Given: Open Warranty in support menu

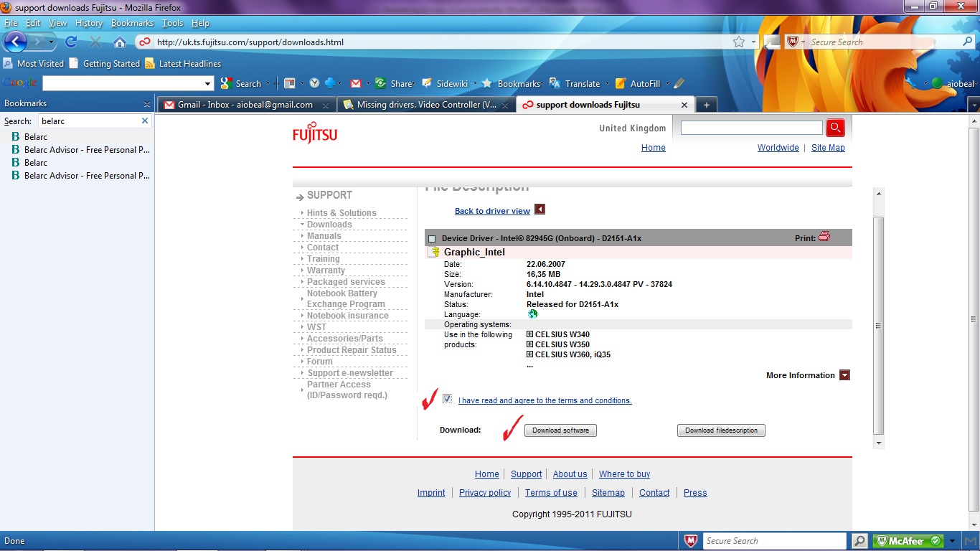Looking at the screenshot, I should coord(326,270).
